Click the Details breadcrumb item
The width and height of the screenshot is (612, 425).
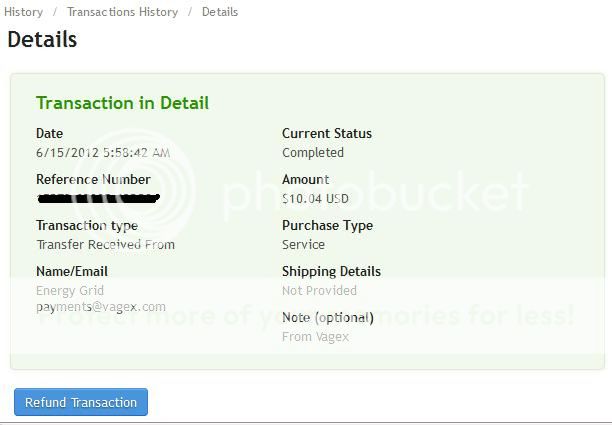220,12
